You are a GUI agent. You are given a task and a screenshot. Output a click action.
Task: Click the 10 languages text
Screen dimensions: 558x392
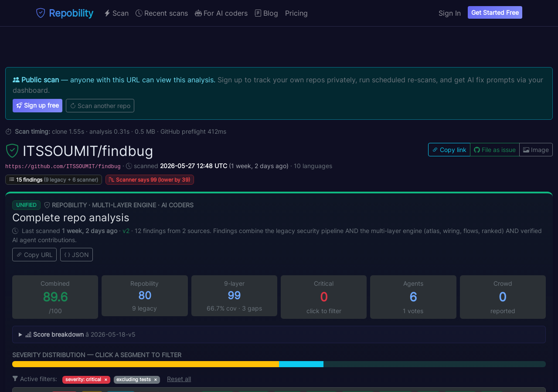[x=313, y=166]
